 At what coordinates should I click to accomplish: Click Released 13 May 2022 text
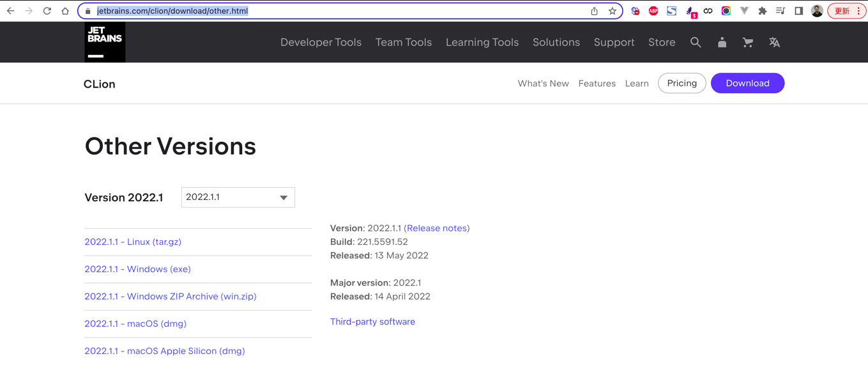pos(379,256)
